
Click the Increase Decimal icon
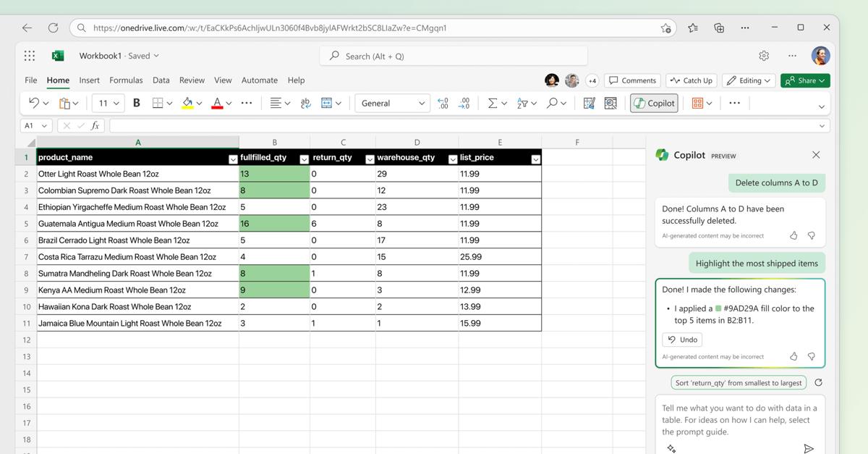coord(442,103)
